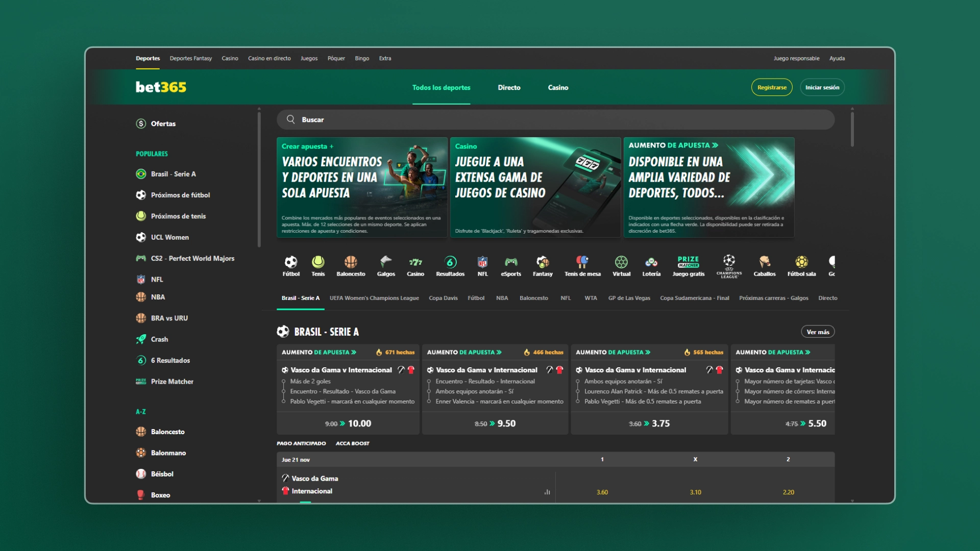This screenshot has width=980, height=551.
Task: Select Brasil - Serie A in sidebar
Action: [x=166, y=174]
